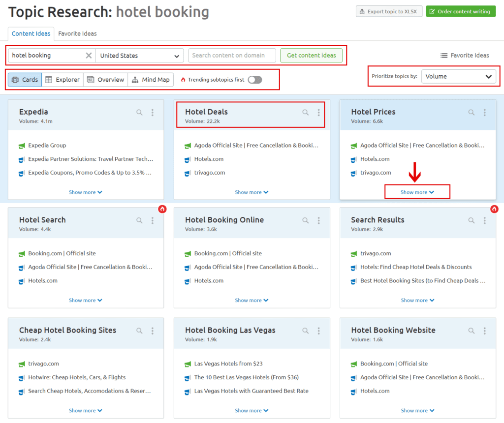Image resolution: width=504 pixels, height=423 pixels.
Task: Open Prioritize topics by Volume dropdown
Action: click(459, 76)
